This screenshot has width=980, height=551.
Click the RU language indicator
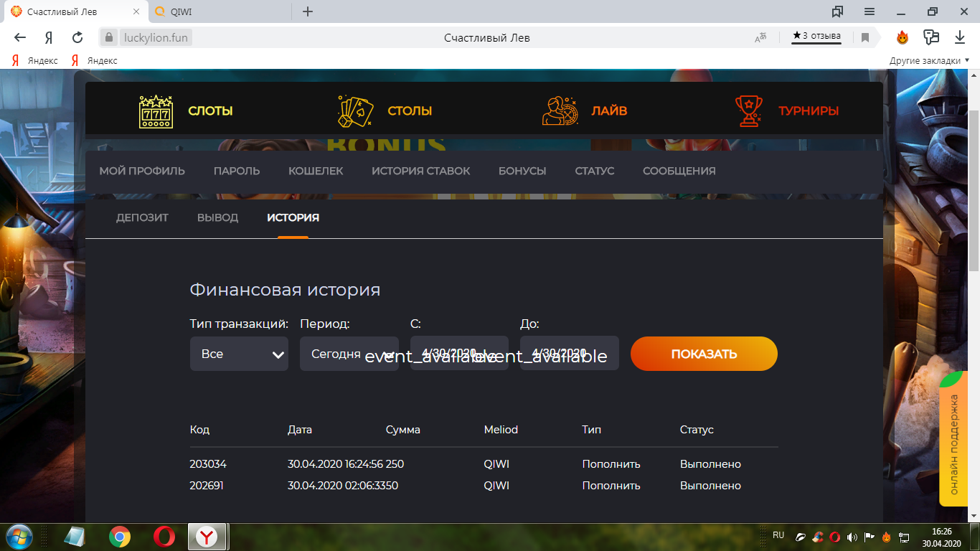coord(778,535)
